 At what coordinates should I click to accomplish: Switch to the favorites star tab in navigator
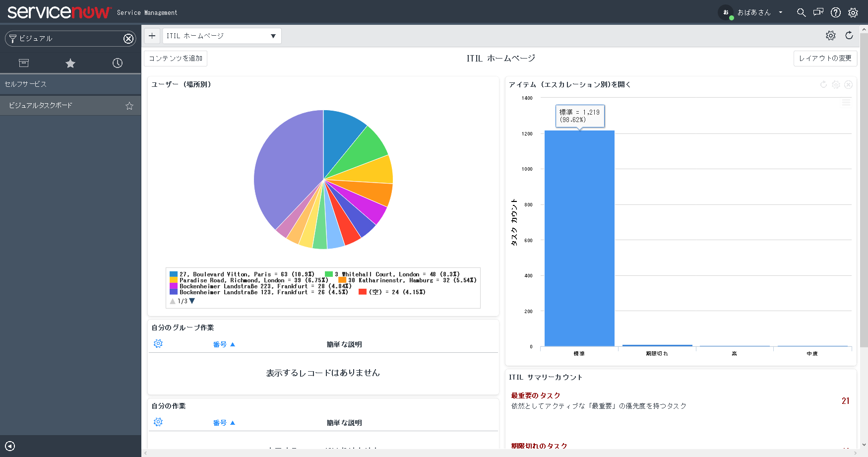[70, 63]
